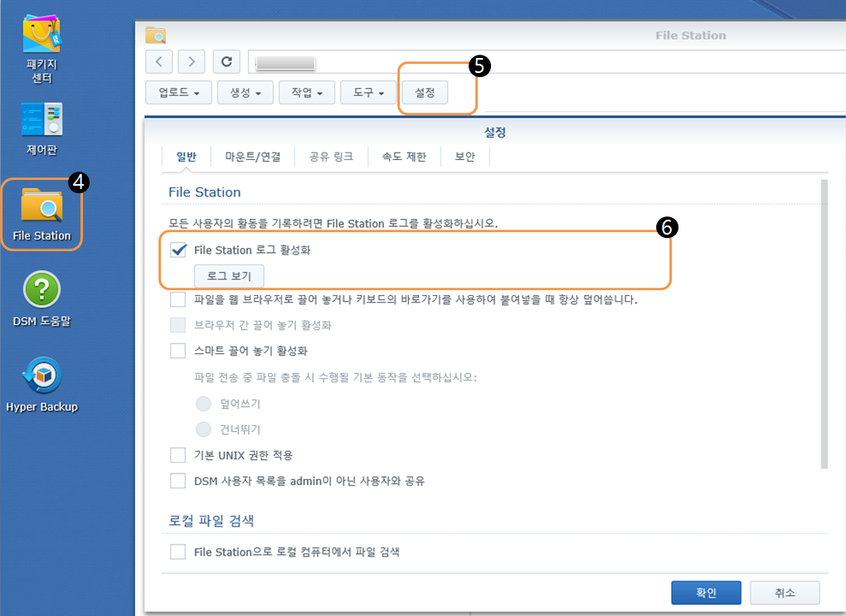Click the File Station path address field
The image size is (846, 616).
click(547, 62)
